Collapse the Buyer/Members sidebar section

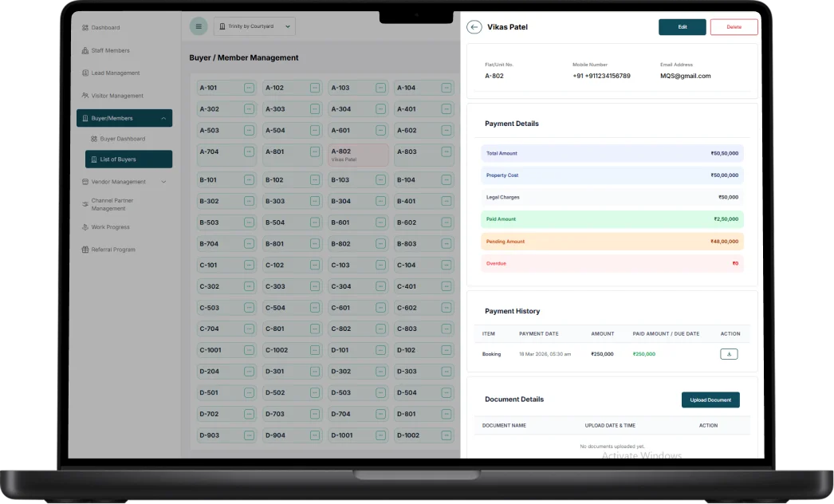[x=163, y=118]
